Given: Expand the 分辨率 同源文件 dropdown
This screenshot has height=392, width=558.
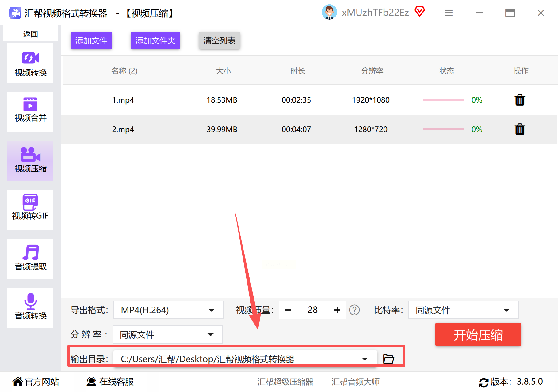Looking at the screenshot, I should (x=168, y=334).
